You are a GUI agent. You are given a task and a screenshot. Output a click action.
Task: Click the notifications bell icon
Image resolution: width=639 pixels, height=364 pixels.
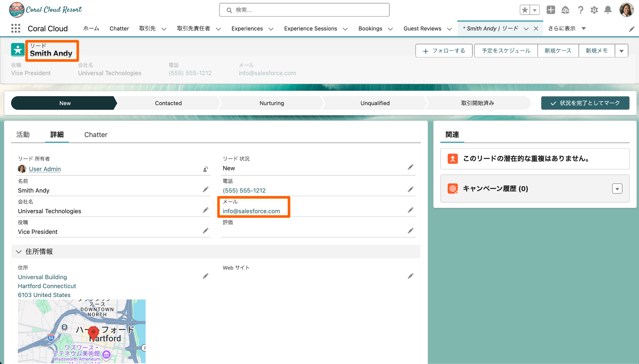click(607, 10)
